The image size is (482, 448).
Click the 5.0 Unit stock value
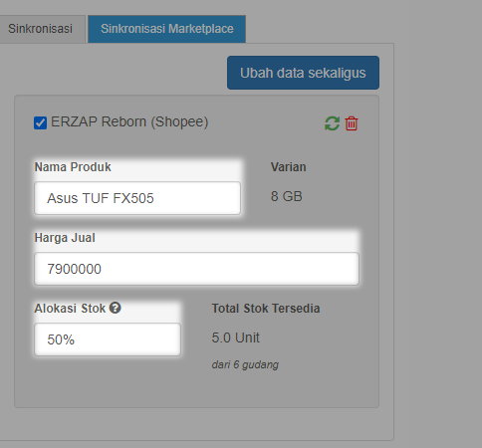[x=235, y=337]
